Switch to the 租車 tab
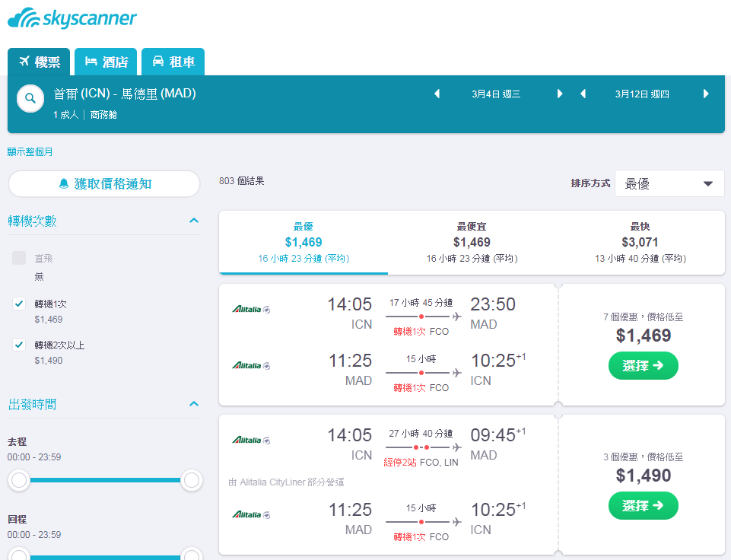Screen dimensions: 731x560 pos(173,62)
